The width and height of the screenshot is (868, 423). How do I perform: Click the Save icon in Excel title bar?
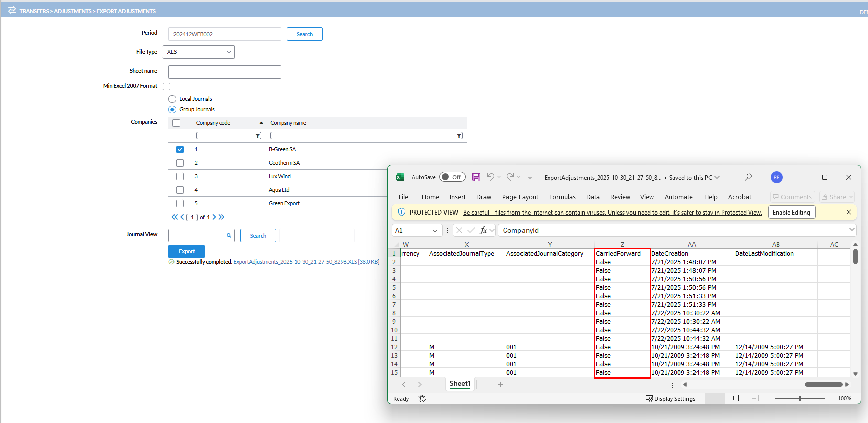tap(476, 177)
